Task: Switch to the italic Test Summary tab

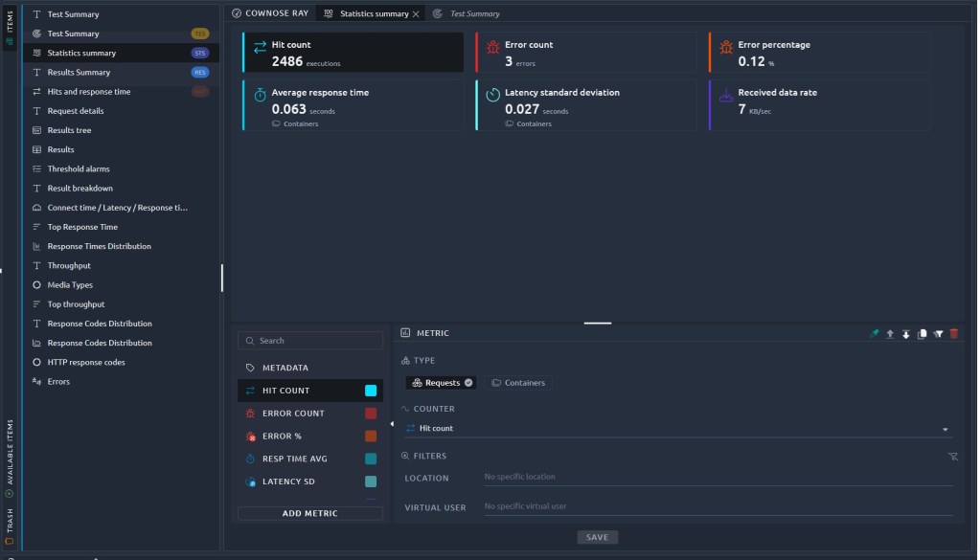Action: [473, 14]
